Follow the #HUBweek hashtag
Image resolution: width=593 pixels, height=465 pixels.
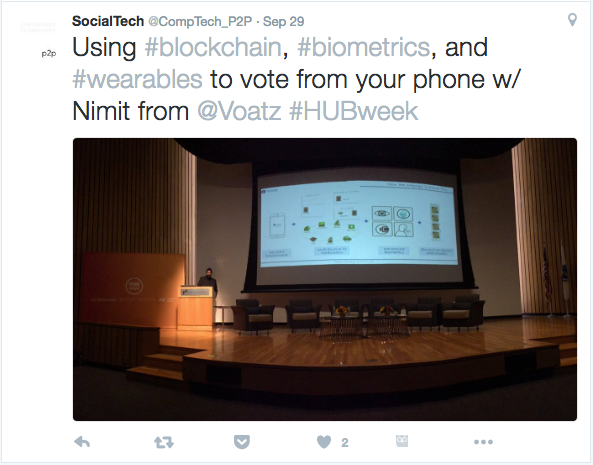tap(354, 111)
